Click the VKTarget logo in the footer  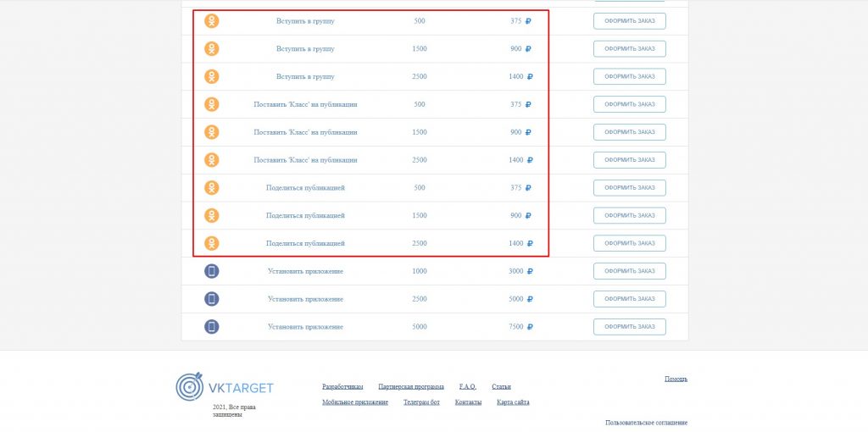click(x=225, y=387)
